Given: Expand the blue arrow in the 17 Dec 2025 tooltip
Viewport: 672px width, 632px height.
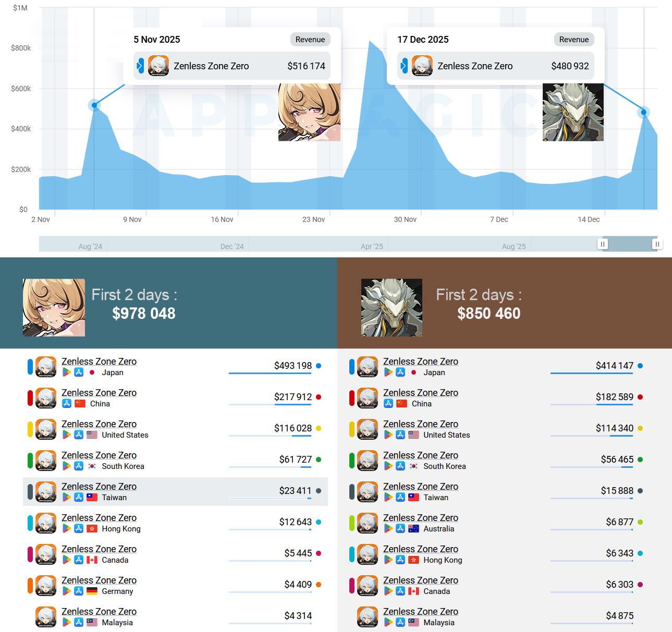Looking at the screenshot, I should coord(404,66).
